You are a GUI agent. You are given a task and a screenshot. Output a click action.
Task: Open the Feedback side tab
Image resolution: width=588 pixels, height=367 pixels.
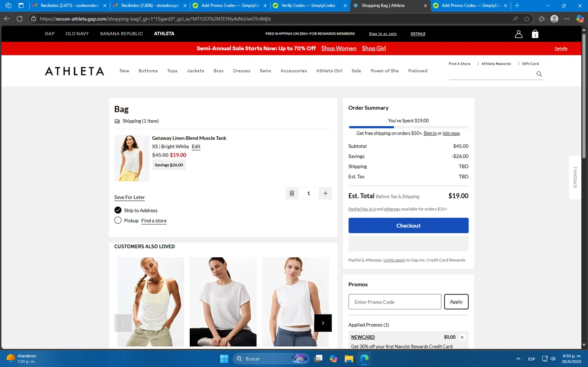[x=575, y=177]
